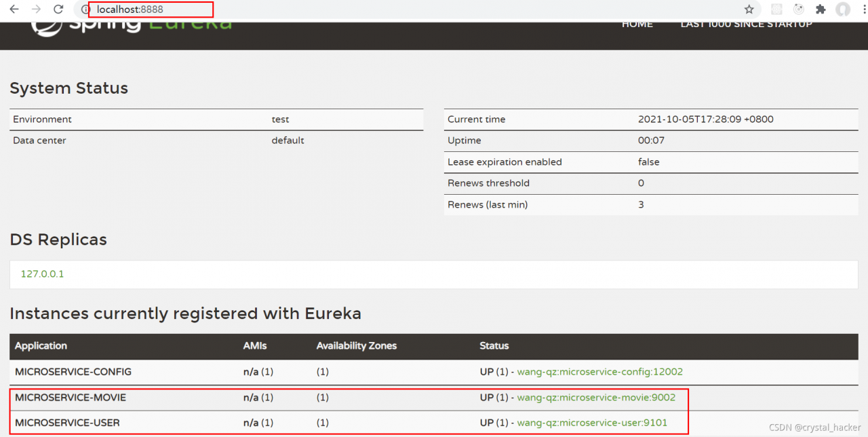Click Availability Zones (1) cell in MICROSERVICE-MOVIE row
The width and height of the screenshot is (868, 437).
click(x=322, y=398)
